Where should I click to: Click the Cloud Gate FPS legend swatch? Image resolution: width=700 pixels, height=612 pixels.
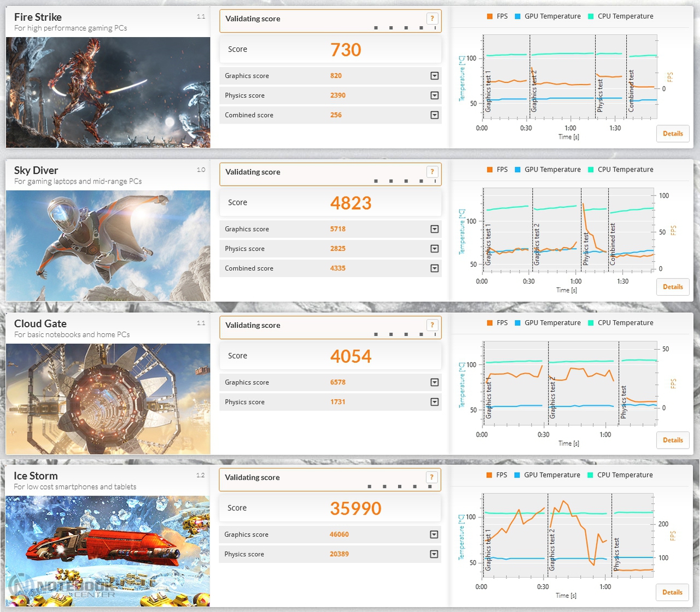click(489, 323)
